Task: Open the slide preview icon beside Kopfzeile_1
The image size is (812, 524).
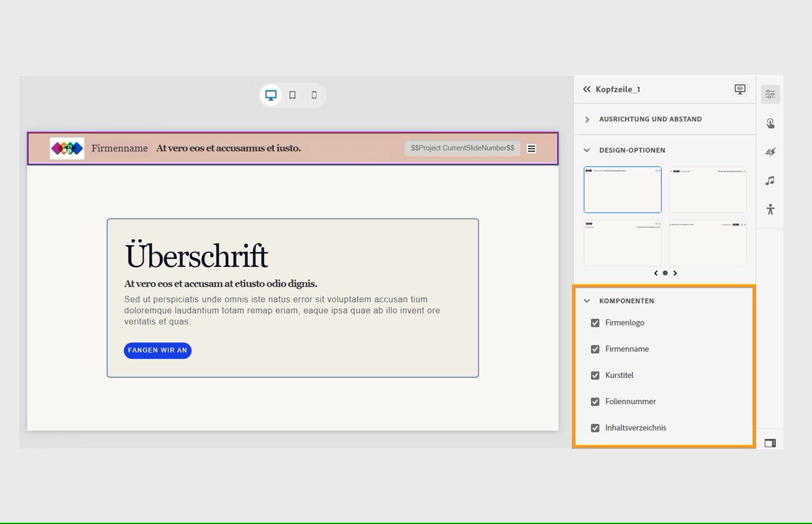Action: point(740,89)
